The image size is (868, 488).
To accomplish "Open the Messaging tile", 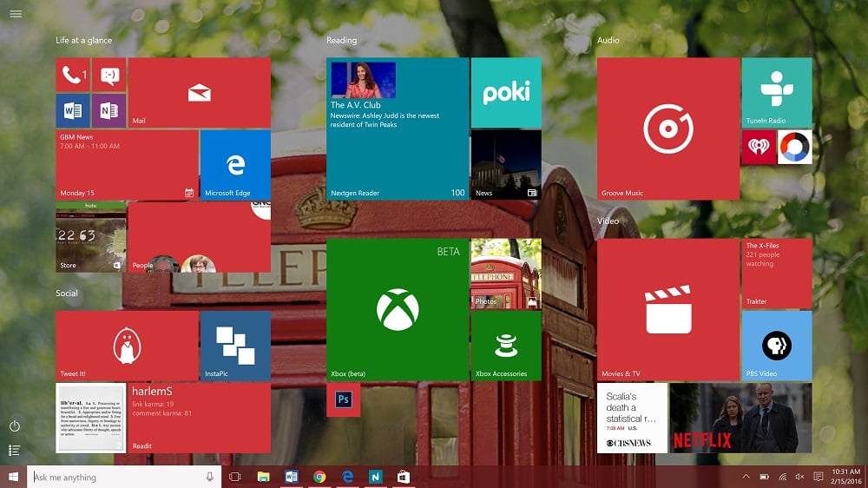I will [109, 75].
